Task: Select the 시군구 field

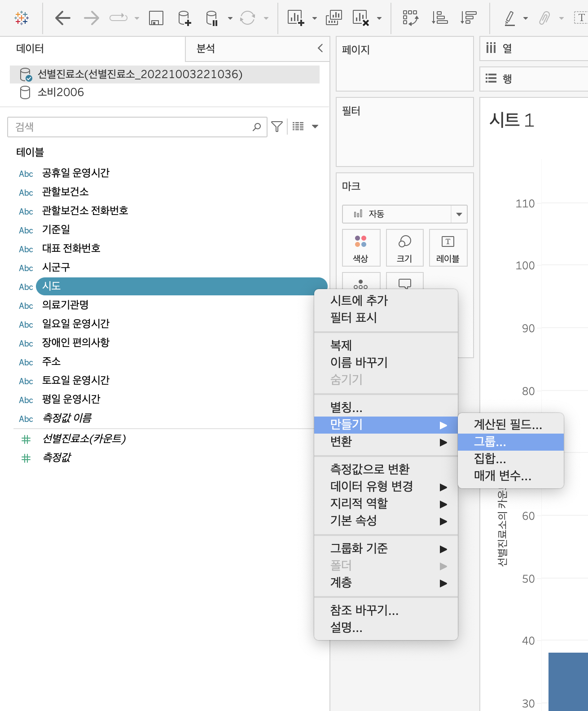Action: coord(56,268)
